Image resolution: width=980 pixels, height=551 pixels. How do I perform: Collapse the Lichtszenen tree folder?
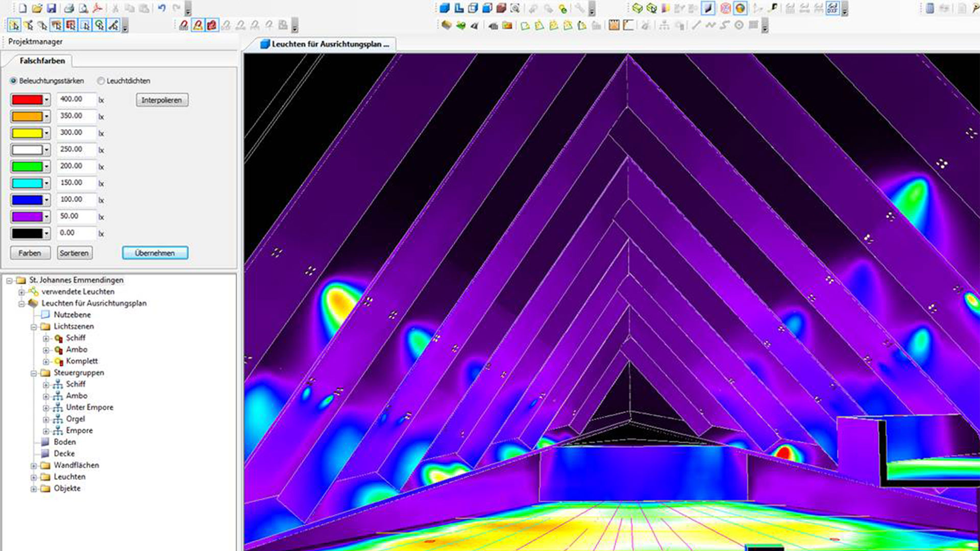[34, 327]
